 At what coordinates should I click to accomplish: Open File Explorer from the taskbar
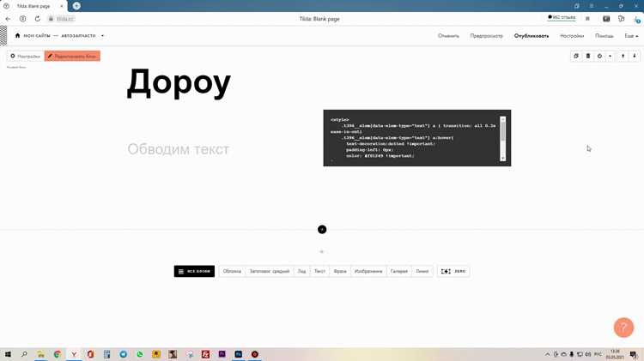(40, 354)
